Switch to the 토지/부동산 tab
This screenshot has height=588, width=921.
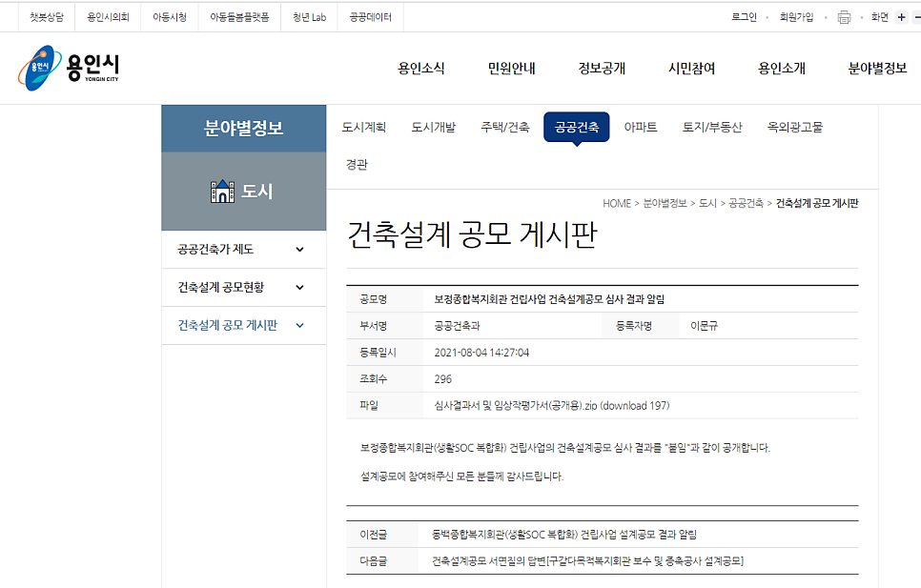712,127
